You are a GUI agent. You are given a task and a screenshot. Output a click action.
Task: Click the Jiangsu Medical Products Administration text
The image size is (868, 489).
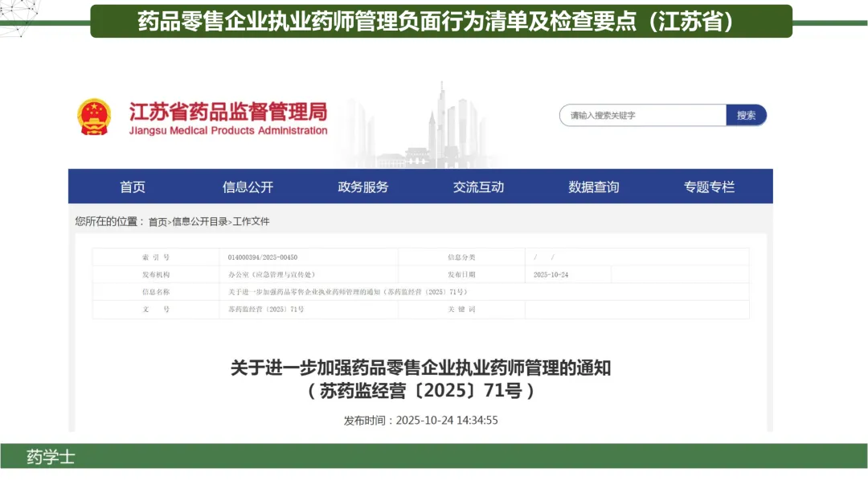click(x=228, y=131)
